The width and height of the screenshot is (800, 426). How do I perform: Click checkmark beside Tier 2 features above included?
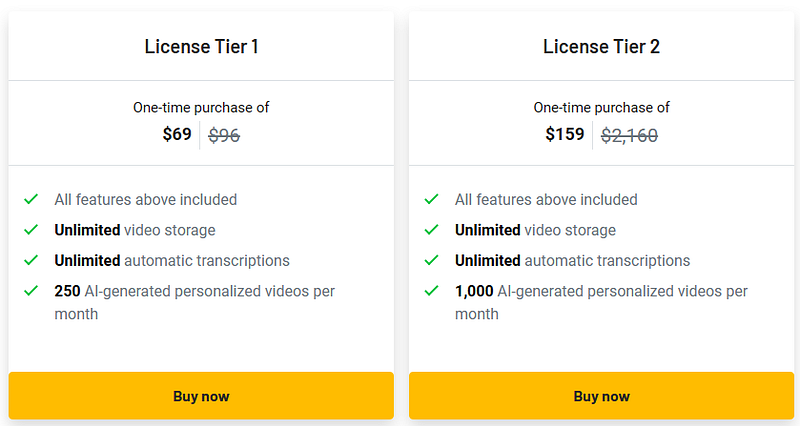[x=432, y=200]
